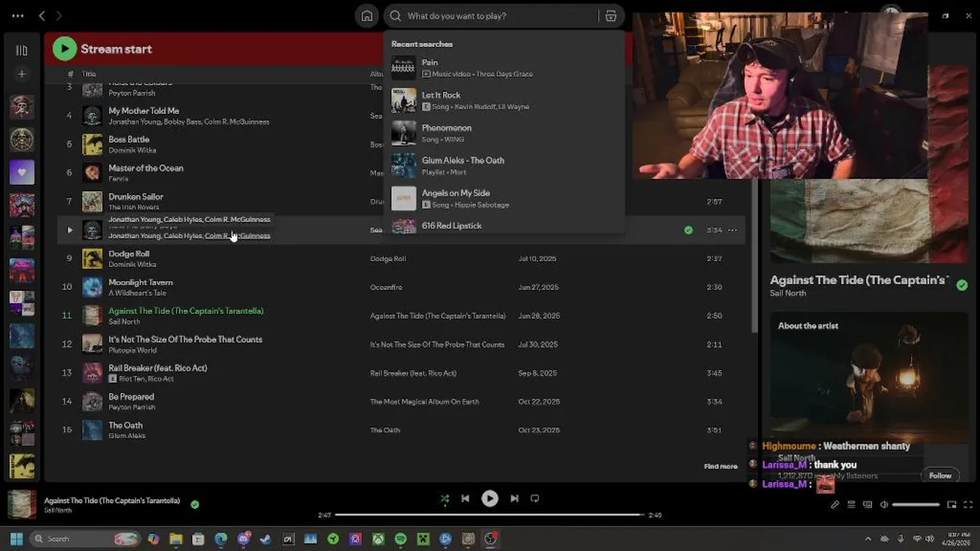
Task: Open Windows Start menu
Action: 16,539
